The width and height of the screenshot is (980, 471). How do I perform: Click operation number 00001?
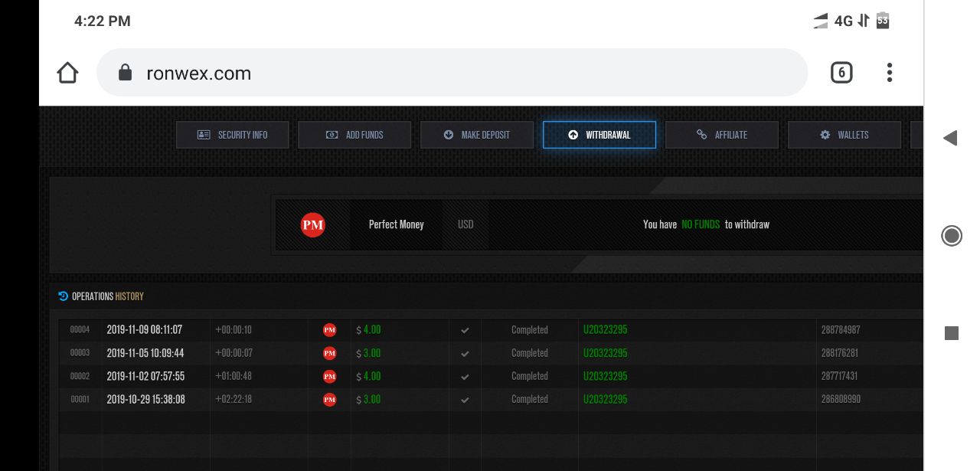pyautogui.click(x=80, y=399)
